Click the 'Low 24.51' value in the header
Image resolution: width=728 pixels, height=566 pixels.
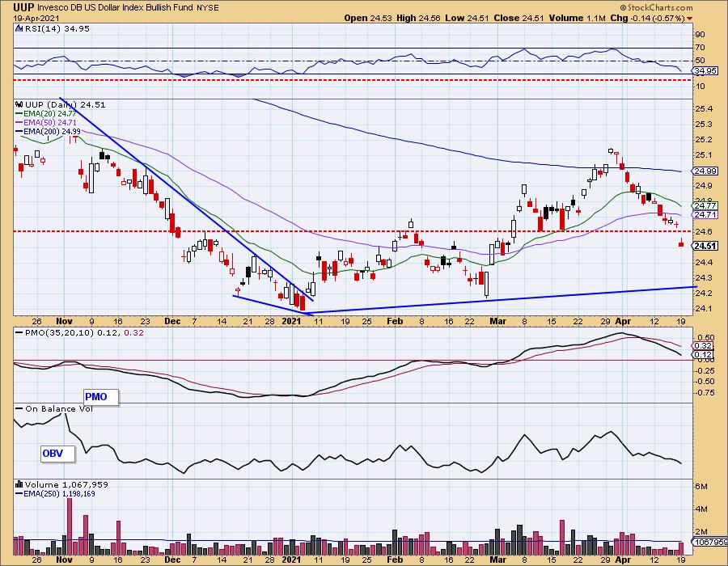[466, 18]
